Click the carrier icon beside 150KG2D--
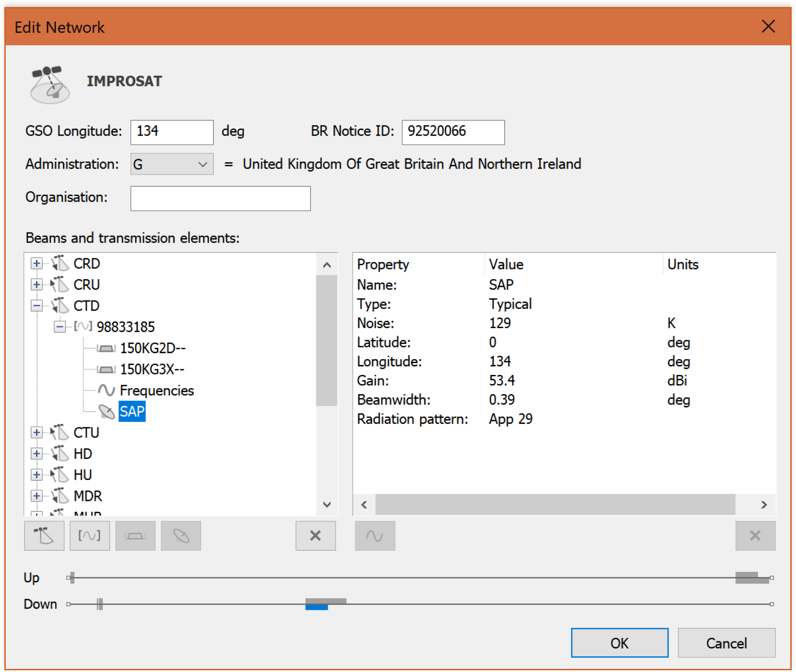 click(106, 348)
